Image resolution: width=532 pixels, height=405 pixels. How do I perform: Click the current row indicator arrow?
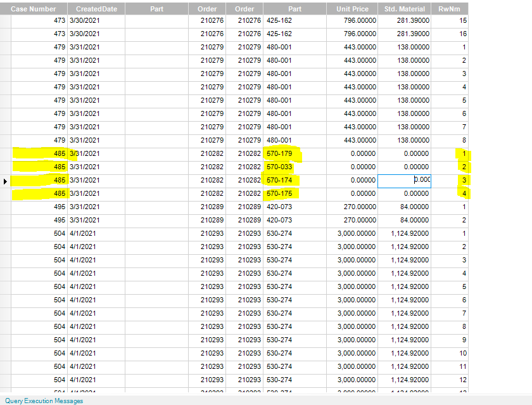pyautogui.click(x=5, y=181)
